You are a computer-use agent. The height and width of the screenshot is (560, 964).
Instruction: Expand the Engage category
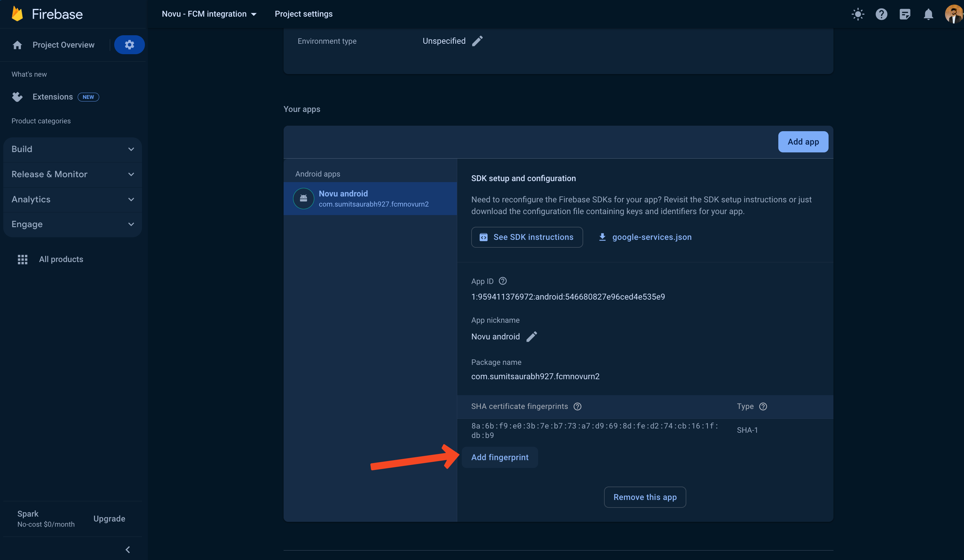click(x=73, y=224)
